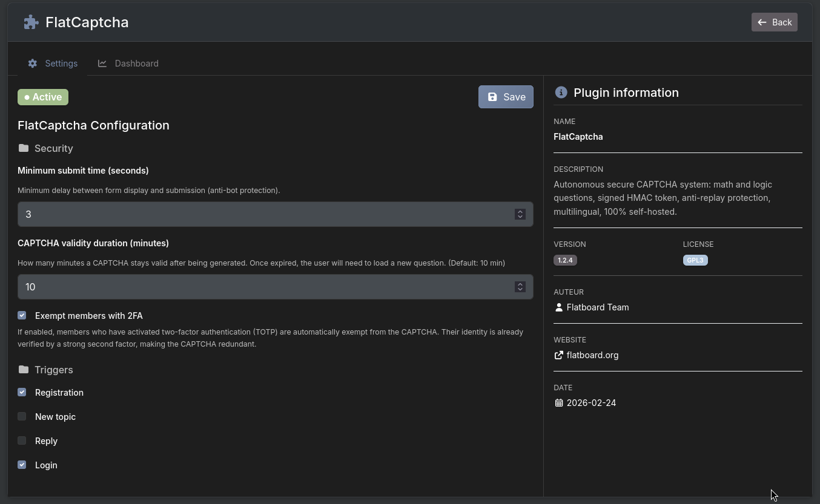The width and height of the screenshot is (820, 504).
Task: Disable Exempt members with 2FA checkbox
Action: [22, 315]
